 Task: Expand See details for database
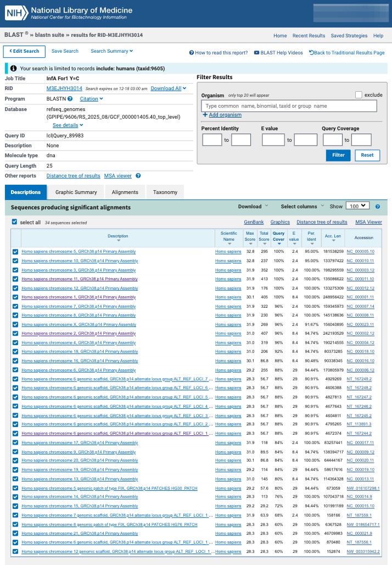point(68,125)
